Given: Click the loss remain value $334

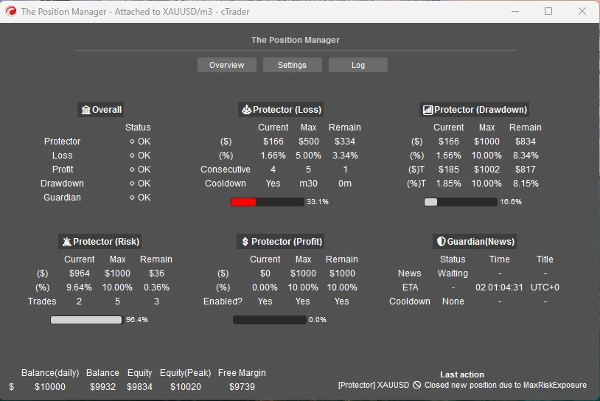Looking at the screenshot, I should point(345,142).
